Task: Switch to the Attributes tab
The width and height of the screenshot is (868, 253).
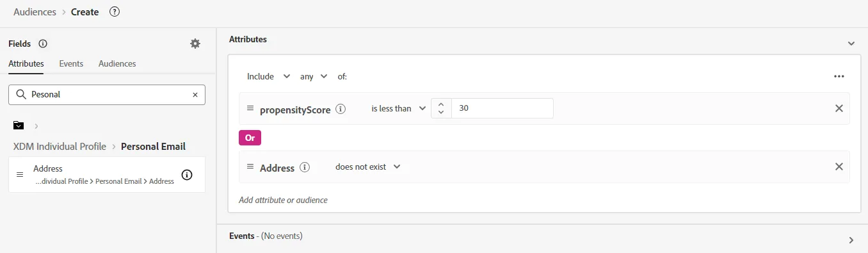Action: pyautogui.click(x=26, y=63)
